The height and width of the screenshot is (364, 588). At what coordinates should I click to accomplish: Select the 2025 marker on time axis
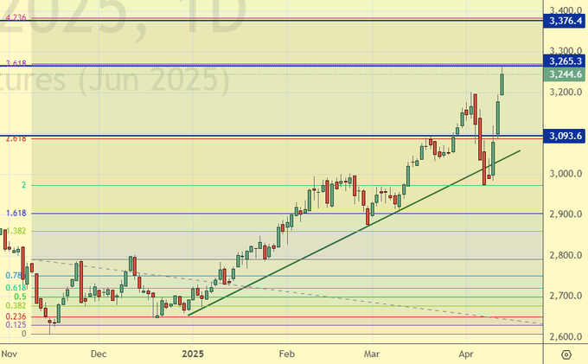[x=195, y=354]
